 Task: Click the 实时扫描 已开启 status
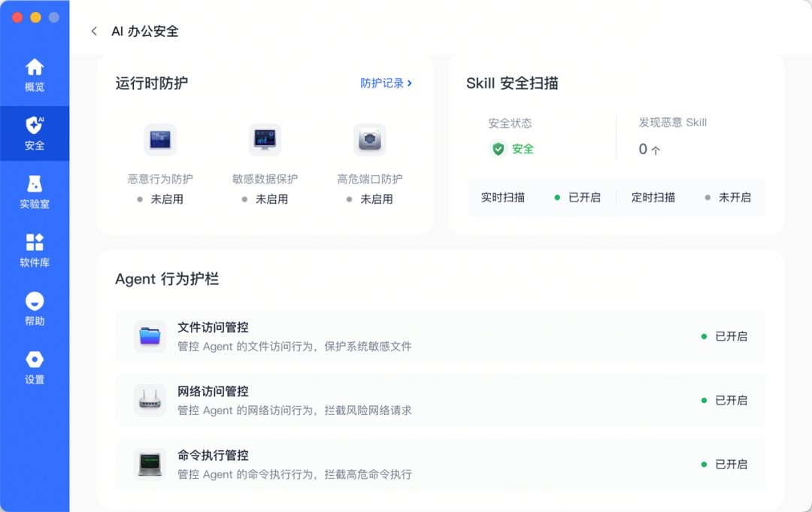tap(577, 197)
